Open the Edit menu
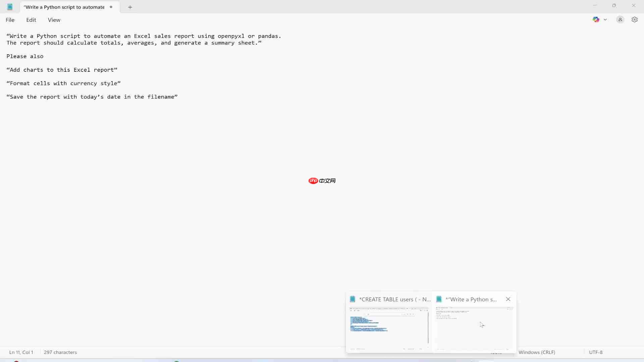The width and height of the screenshot is (644, 362). (x=31, y=20)
